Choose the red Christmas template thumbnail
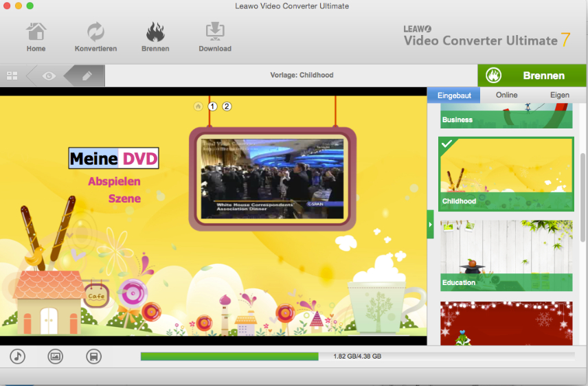The height and width of the screenshot is (386, 588). coord(506,323)
